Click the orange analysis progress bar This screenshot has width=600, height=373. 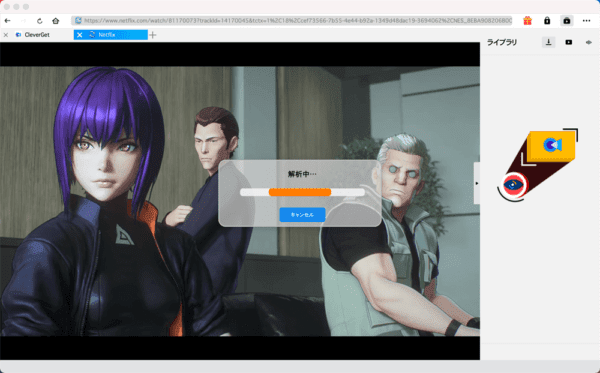click(x=300, y=192)
